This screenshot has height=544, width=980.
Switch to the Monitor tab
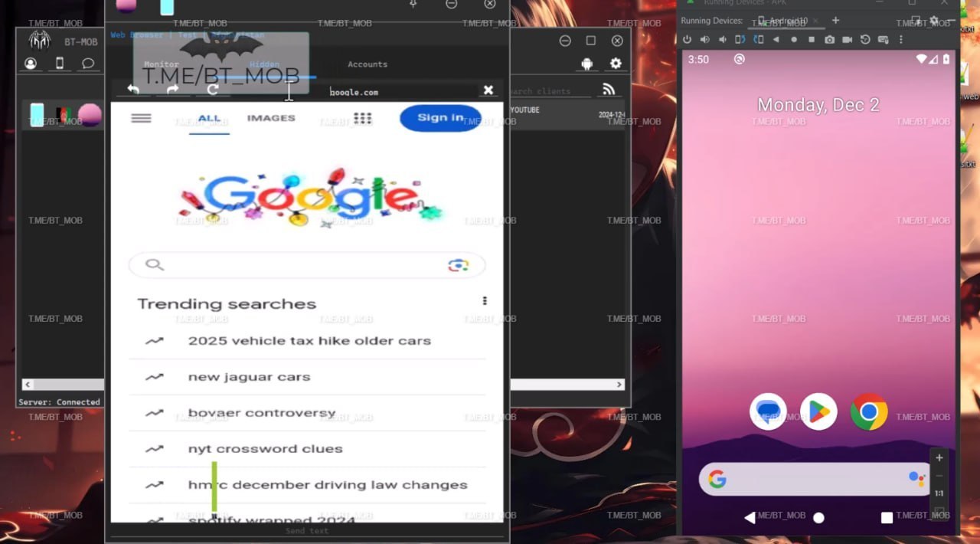(x=162, y=64)
